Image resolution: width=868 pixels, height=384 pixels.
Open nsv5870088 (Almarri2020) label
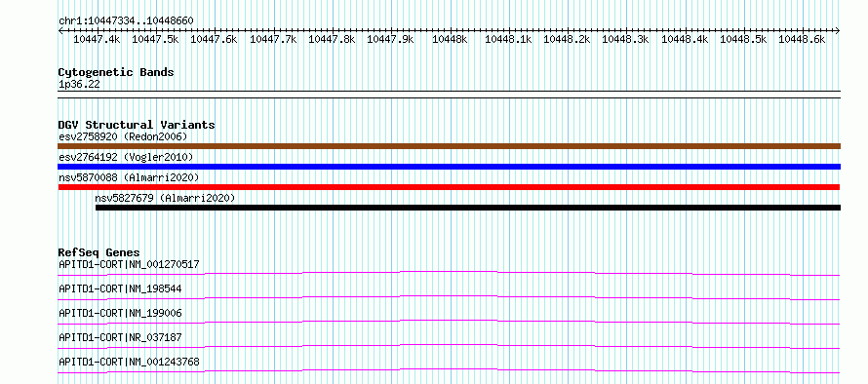tap(129, 177)
